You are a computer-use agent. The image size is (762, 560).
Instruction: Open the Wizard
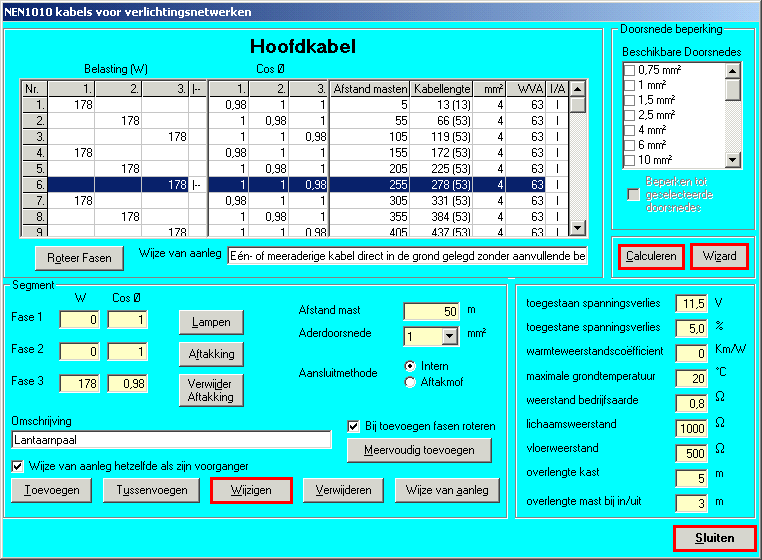click(719, 256)
